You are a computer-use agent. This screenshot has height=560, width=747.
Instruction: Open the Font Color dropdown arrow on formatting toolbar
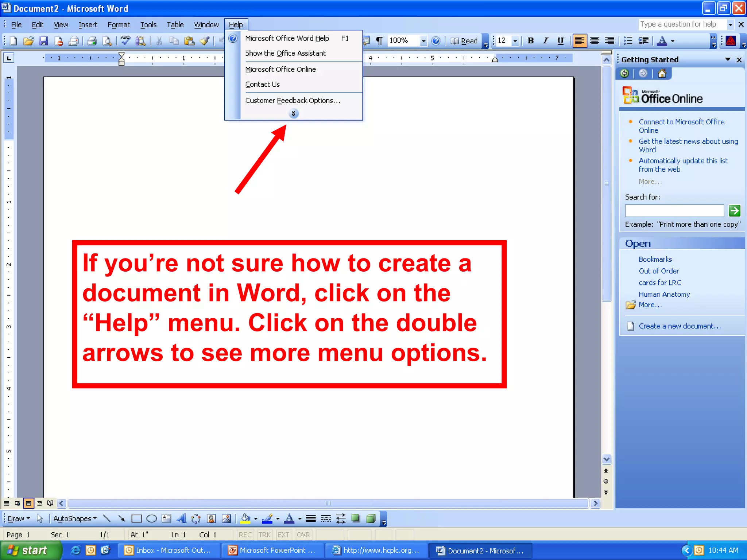pyautogui.click(x=673, y=41)
